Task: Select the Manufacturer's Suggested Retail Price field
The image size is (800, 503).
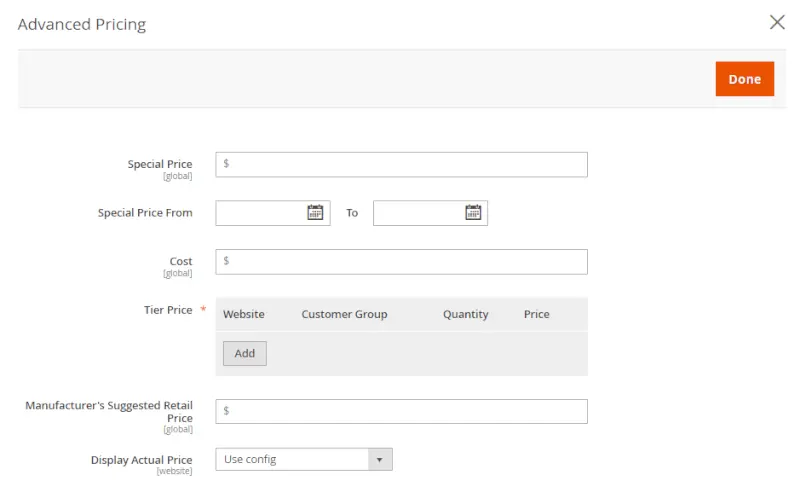Action: point(401,411)
